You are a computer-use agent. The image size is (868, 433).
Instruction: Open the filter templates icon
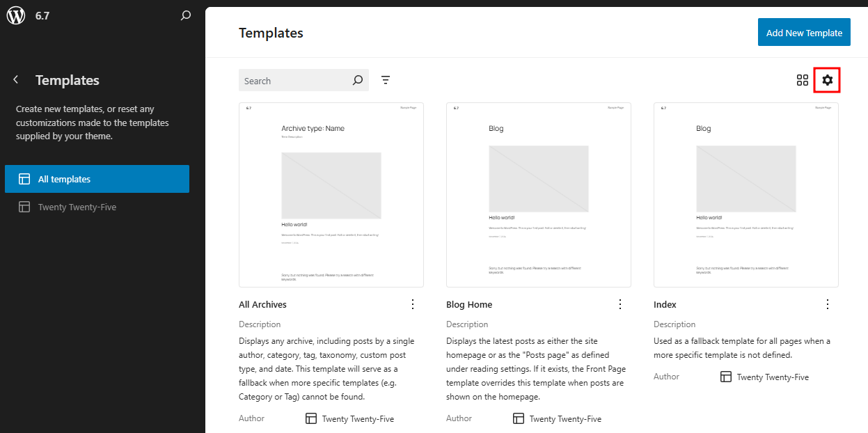pos(385,79)
